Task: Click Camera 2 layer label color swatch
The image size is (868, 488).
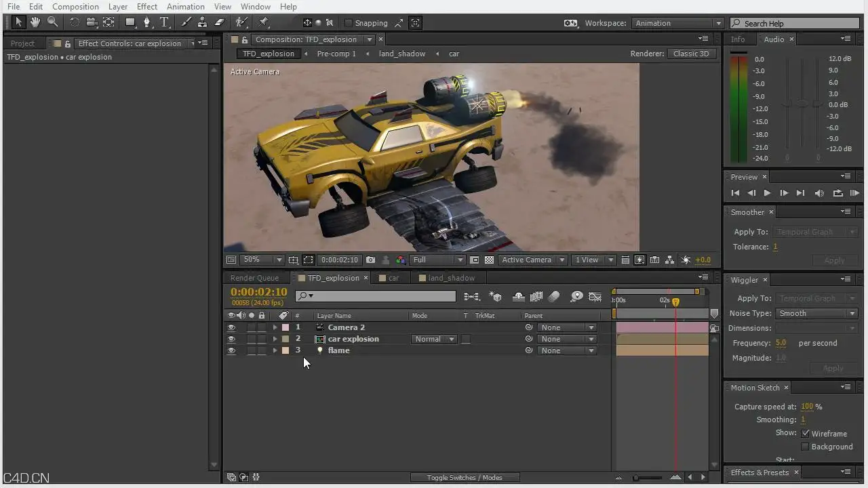Action: pyautogui.click(x=285, y=327)
